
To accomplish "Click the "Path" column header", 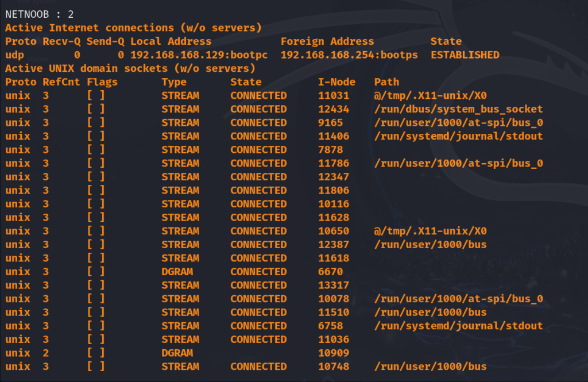I will point(386,82).
